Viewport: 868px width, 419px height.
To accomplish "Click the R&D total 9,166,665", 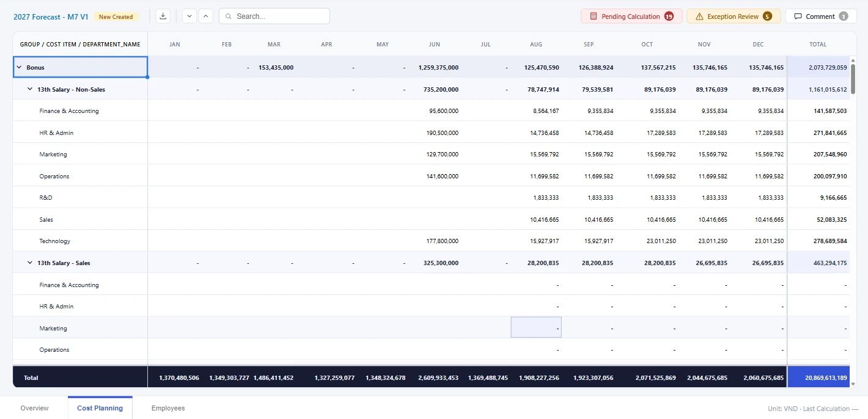I will tap(833, 198).
